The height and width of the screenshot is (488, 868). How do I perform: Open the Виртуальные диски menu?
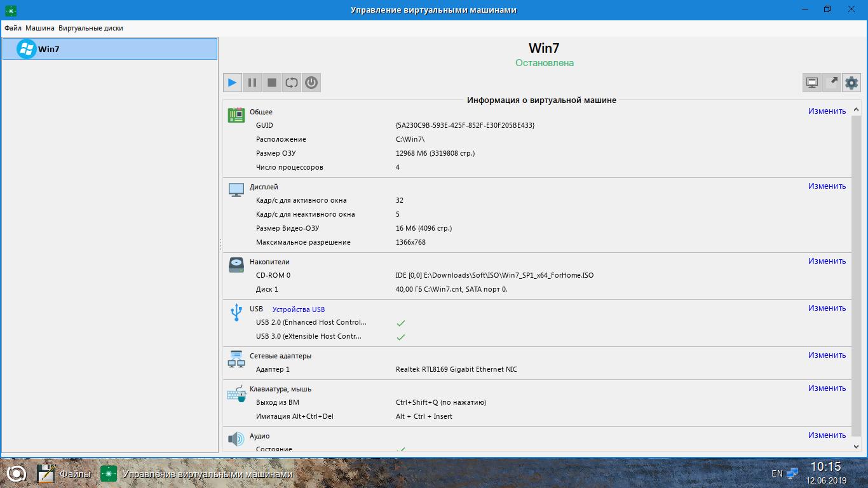pos(91,28)
